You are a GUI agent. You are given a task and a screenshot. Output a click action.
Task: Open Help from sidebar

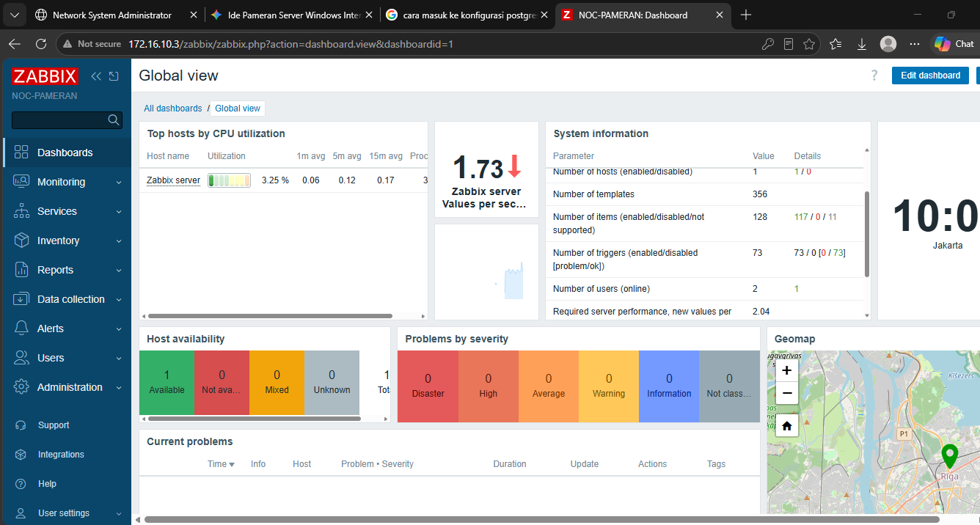point(47,484)
